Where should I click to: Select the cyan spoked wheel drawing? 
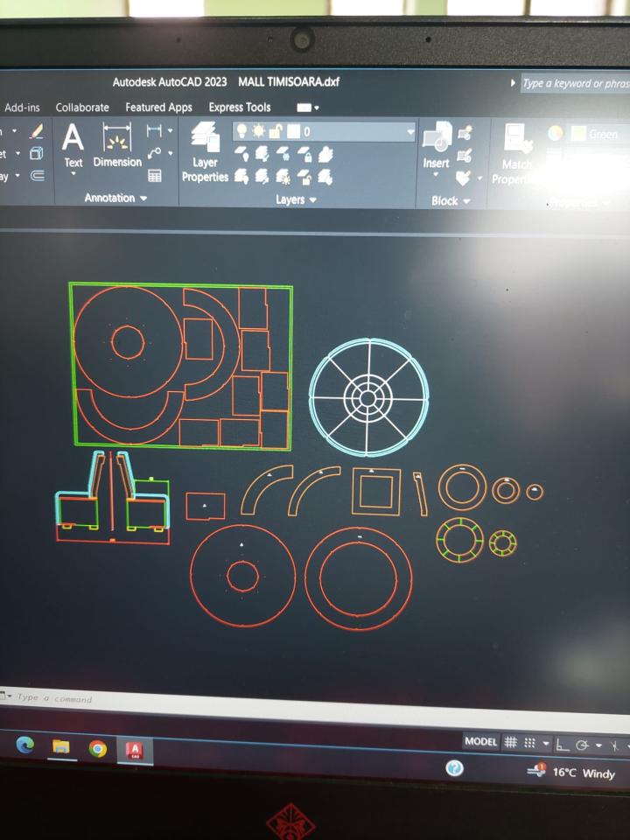pos(368,397)
